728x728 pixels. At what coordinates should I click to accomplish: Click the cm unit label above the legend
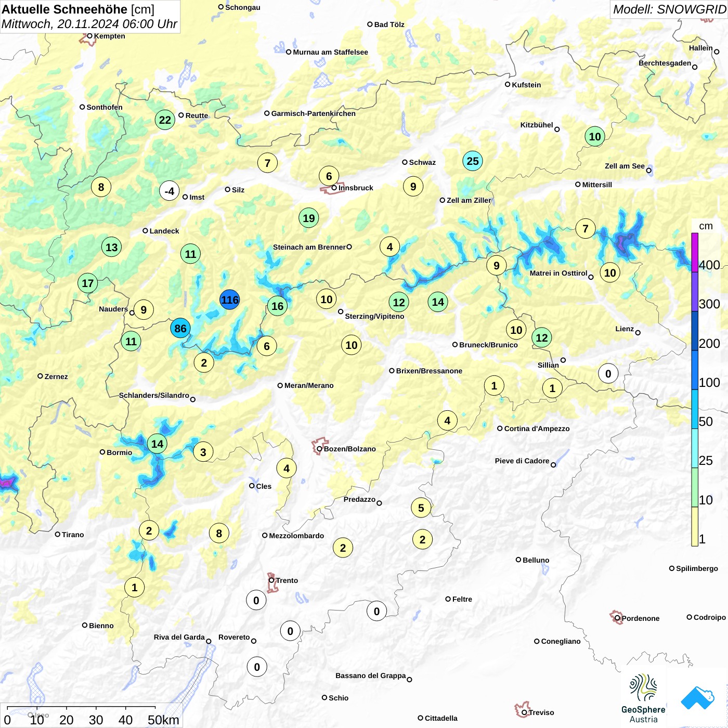click(x=706, y=226)
